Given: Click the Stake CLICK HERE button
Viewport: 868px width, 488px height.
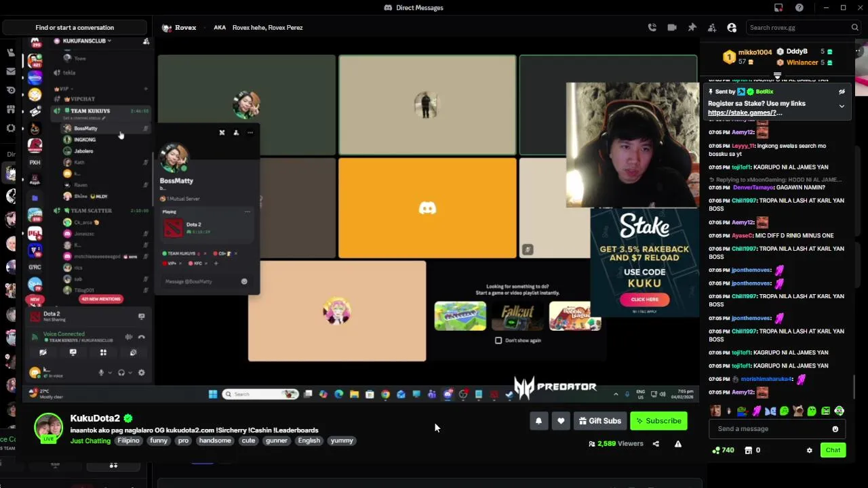Looking at the screenshot, I should pos(644,299).
